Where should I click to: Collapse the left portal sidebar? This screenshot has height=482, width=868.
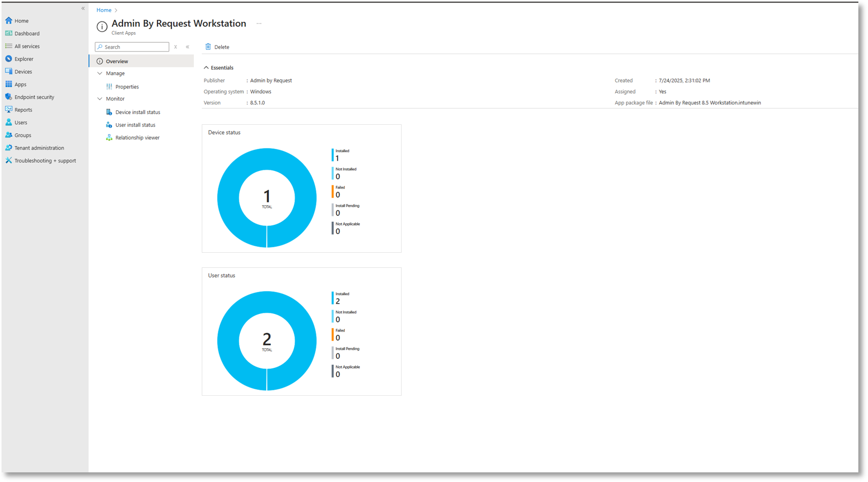[x=83, y=9]
